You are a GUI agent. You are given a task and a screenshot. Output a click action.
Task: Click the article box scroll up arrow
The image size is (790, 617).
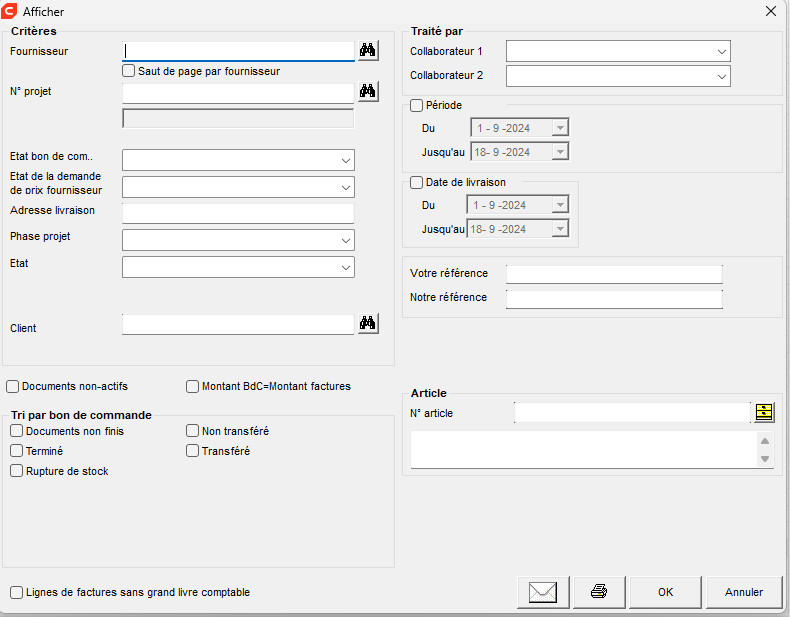click(x=765, y=441)
